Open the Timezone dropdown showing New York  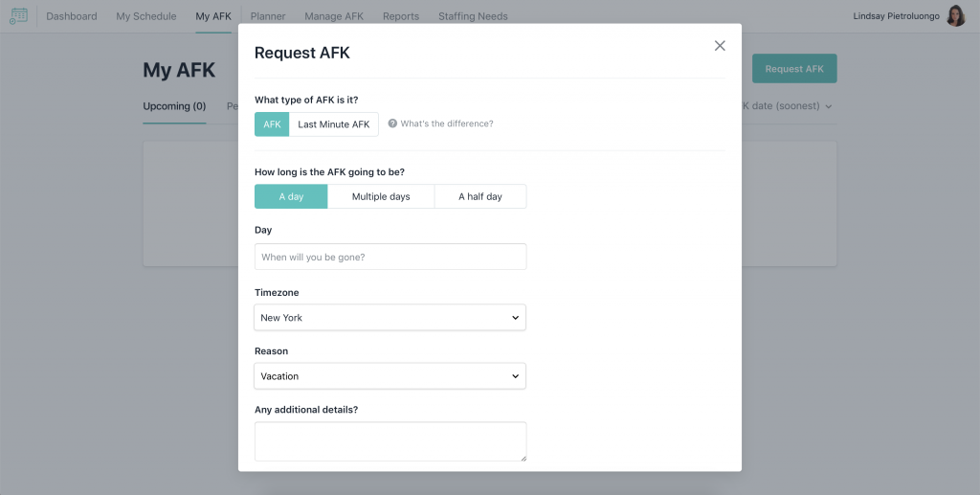[390, 317]
